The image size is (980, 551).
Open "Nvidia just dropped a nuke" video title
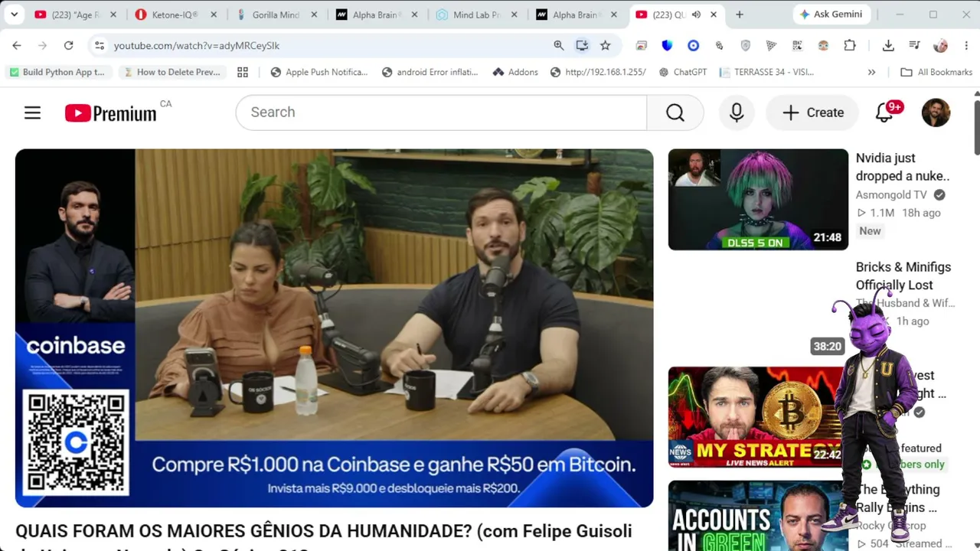[903, 167]
